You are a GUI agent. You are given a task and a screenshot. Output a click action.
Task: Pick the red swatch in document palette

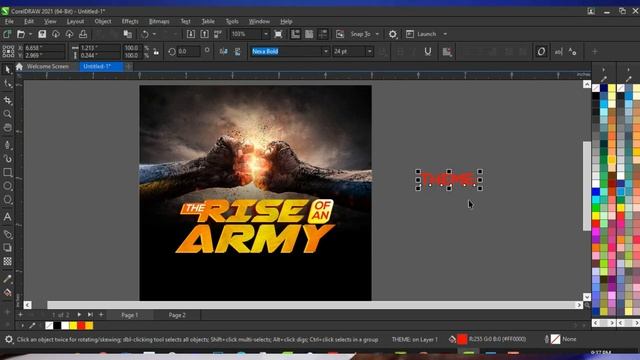pyautogui.click(x=81, y=325)
